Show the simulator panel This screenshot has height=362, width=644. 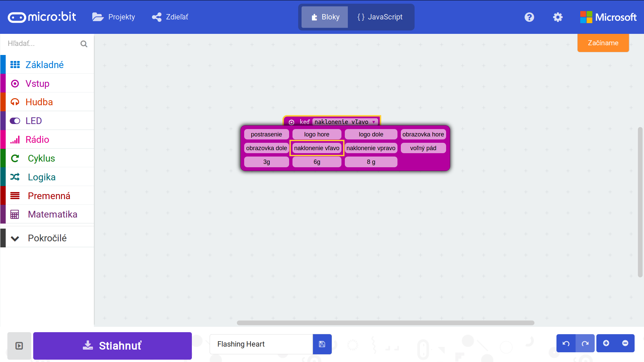pyautogui.click(x=19, y=346)
